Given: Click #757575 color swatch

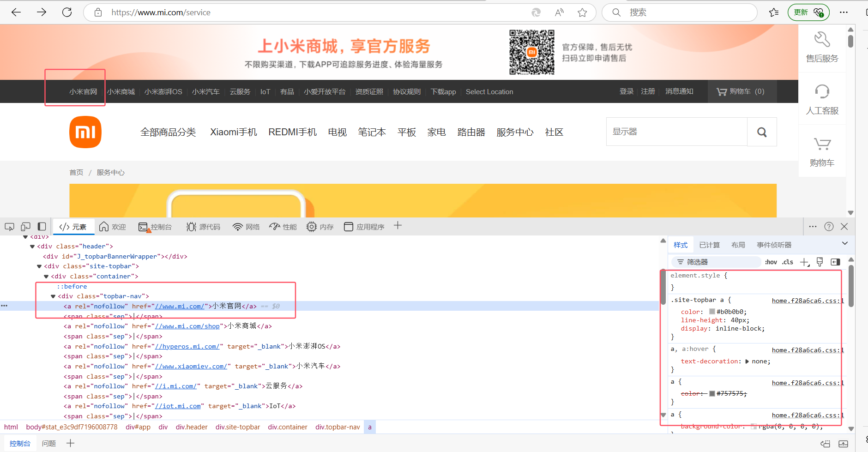Looking at the screenshot, I should [712, 393].
